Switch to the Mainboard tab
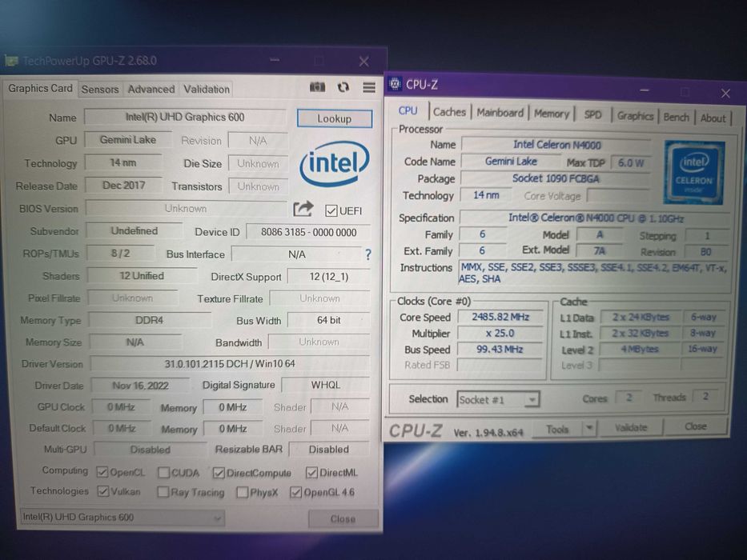 coord(500,113)
